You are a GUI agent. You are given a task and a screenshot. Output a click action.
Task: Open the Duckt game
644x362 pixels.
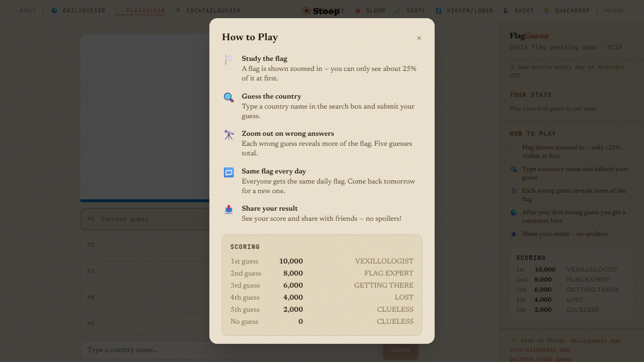point(518,11)
